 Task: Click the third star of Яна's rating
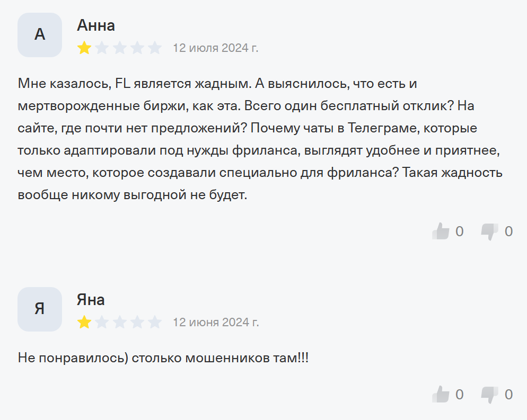[119, 321]
